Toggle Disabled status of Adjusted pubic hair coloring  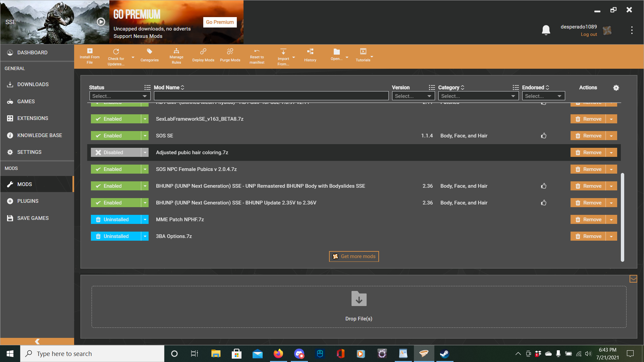coord(116,153)
